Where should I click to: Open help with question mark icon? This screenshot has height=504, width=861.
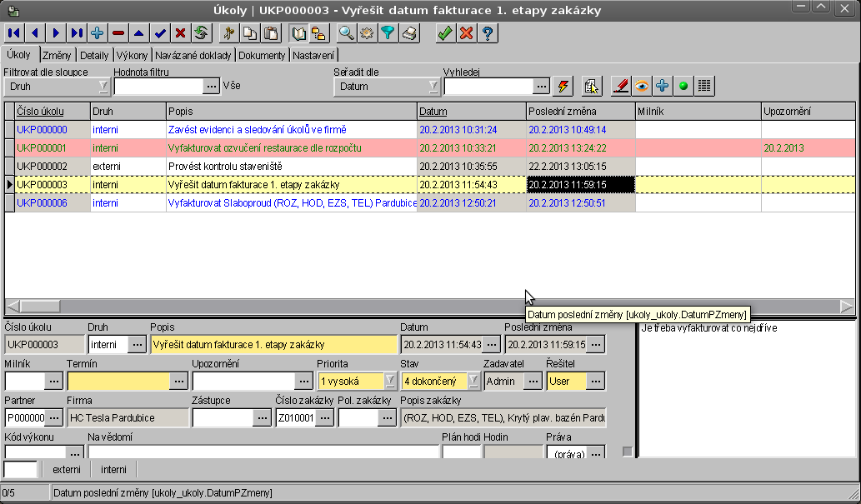tap(488, 33)
